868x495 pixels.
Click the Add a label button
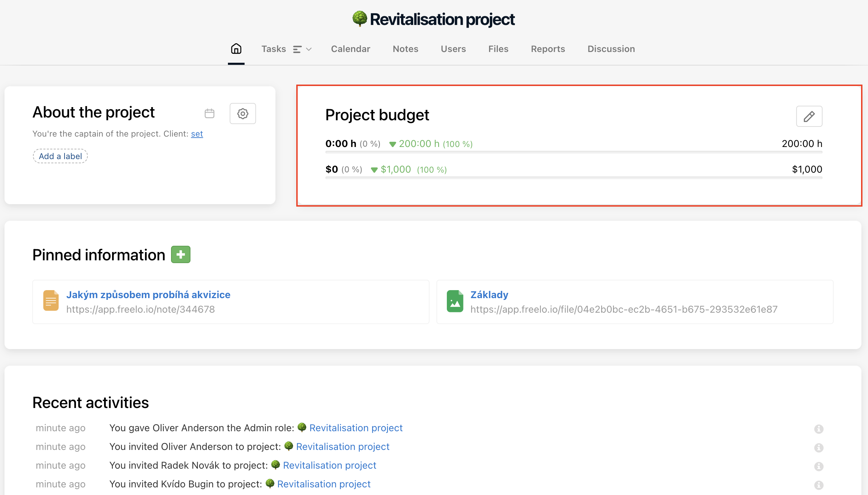[x=60, y=156]
